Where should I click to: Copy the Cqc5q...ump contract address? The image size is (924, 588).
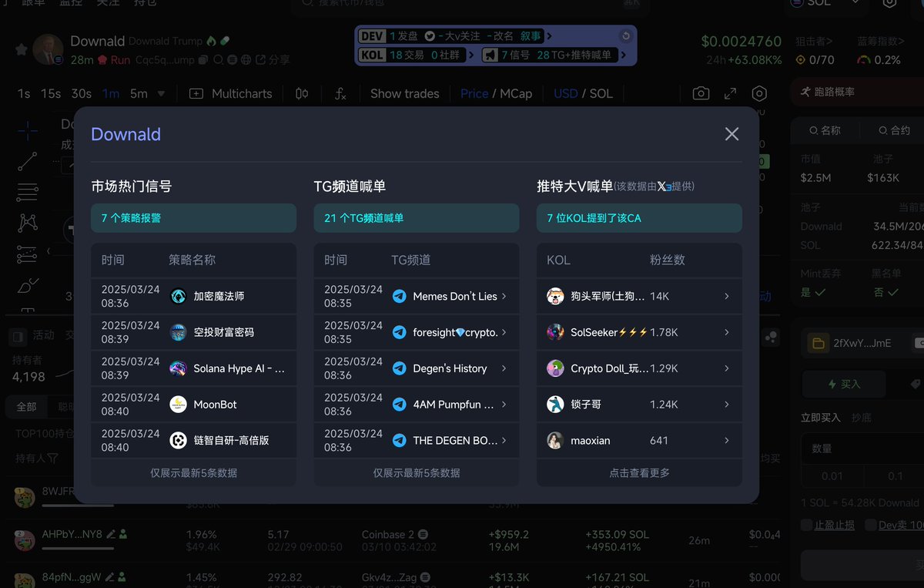(203, 60)
